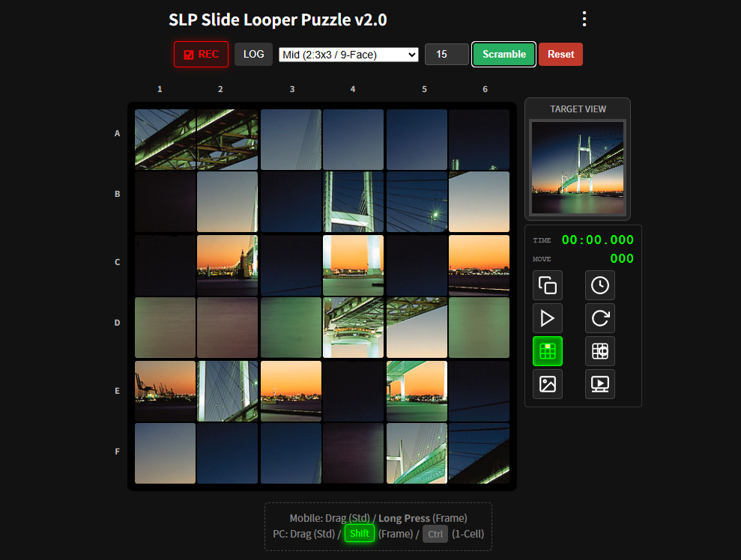This screenshot has height=560, width=741.
Task: Click the puzzle tile at row A column 1
Action: (x=165, y=140)
